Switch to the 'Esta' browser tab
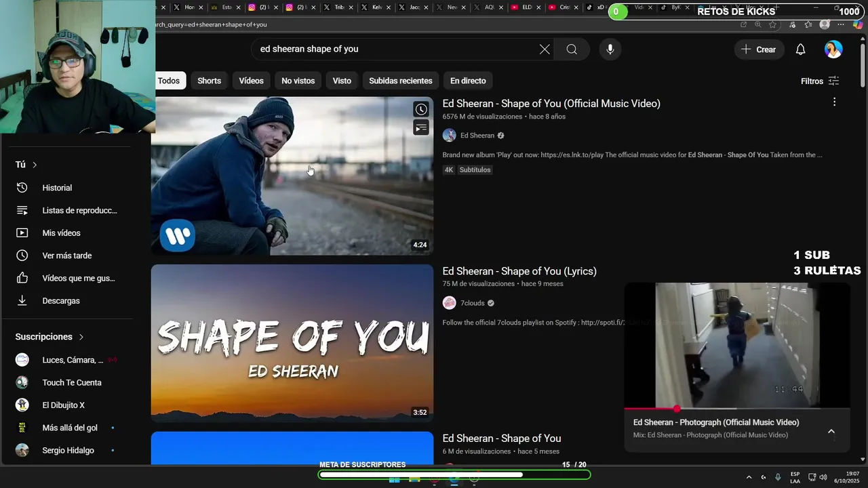868x488 pixels. (x=226, y=7)
